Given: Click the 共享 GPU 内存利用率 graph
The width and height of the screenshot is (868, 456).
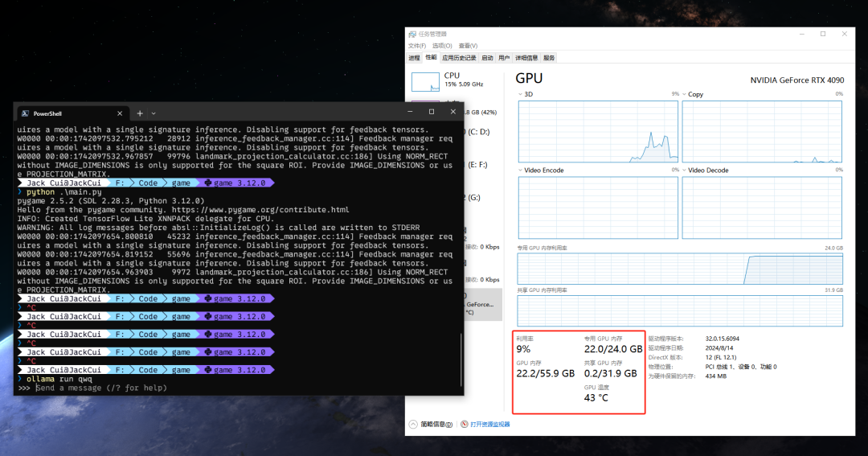Looking at the screenshot, I should tap(680, 310).
